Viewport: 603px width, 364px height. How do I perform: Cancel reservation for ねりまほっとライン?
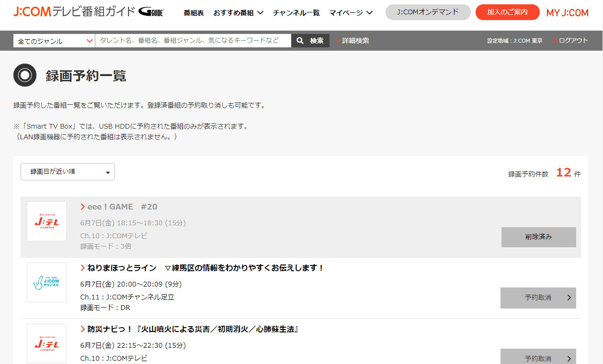[538, 298]
